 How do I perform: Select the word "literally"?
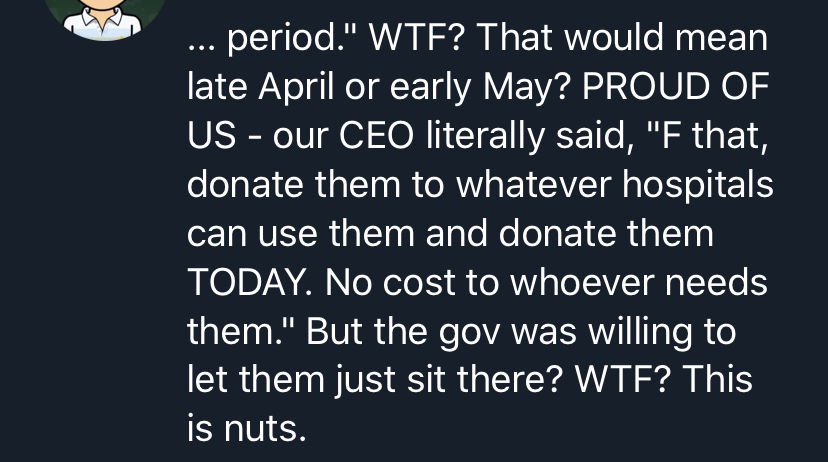pyautogui.click(x=485, y=137)
